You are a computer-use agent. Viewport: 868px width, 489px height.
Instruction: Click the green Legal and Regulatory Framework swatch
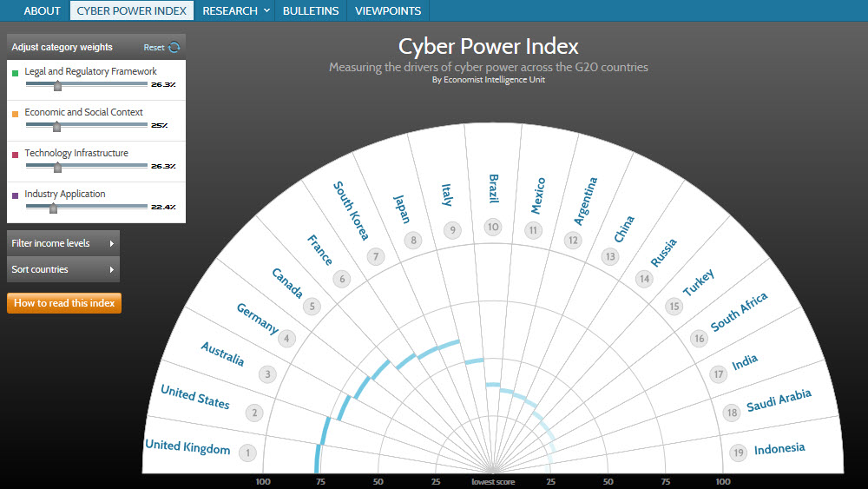coord(16,73)
